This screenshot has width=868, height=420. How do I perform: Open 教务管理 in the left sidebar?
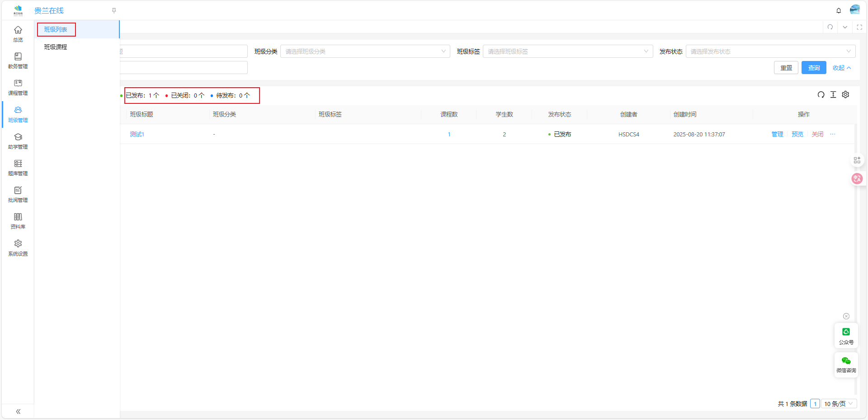[x=18, y=61]
